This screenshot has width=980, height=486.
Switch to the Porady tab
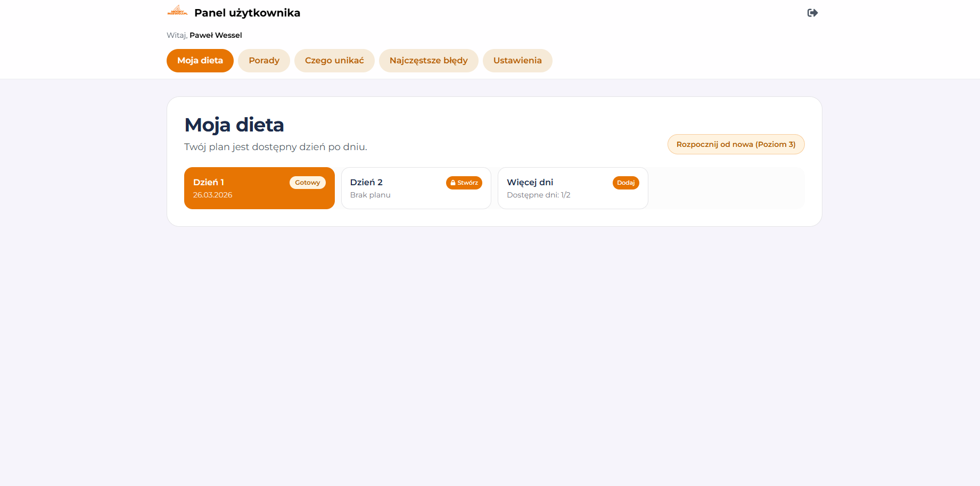[264, 61]
